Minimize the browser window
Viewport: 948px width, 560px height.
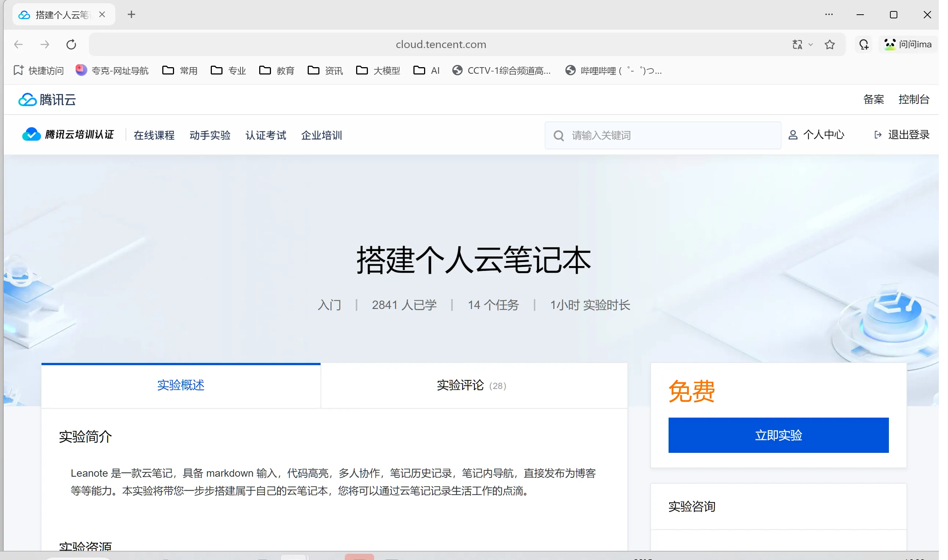[x=860, y=14]
